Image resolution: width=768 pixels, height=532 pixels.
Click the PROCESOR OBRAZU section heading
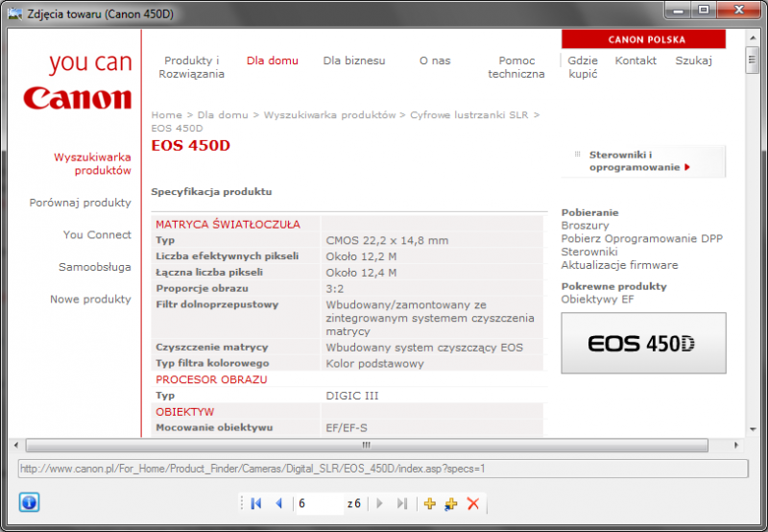coord(211,379)
